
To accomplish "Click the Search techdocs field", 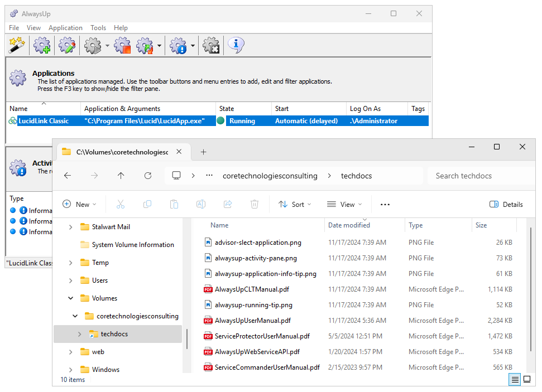I will click(481, 176).
